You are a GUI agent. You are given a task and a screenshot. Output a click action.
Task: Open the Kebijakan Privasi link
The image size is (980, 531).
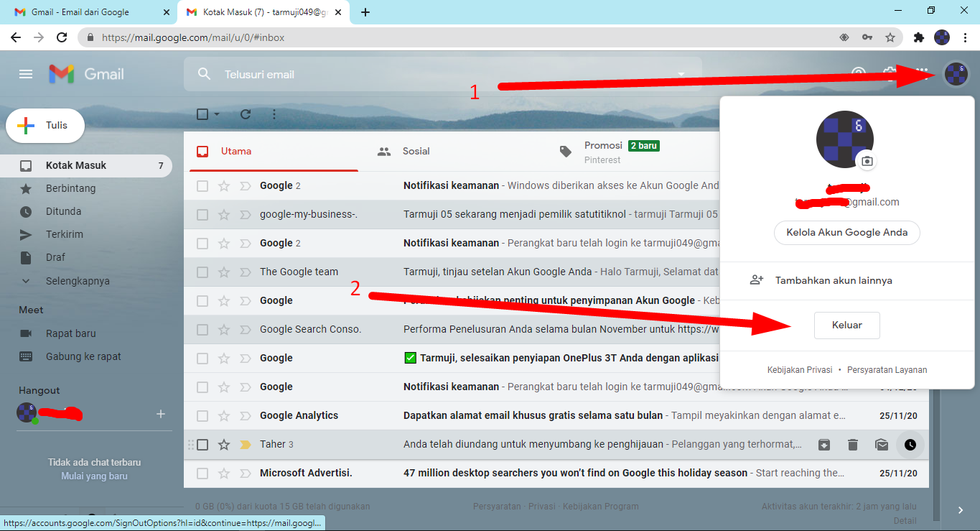pyautogui.click(x=800, y=370)
